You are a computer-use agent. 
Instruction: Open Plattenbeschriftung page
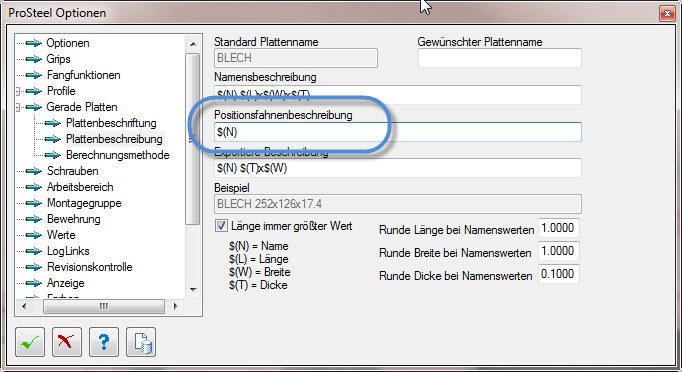point(111,123)
